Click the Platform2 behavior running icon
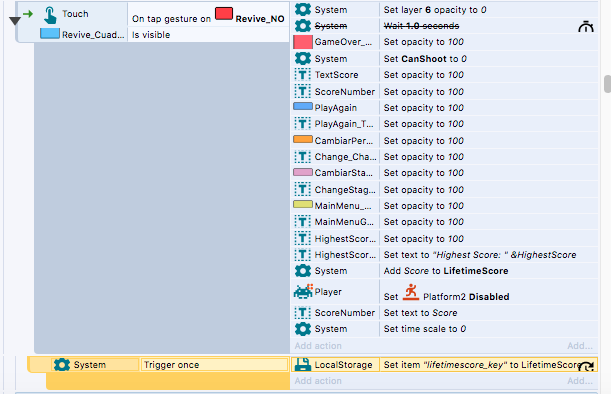 (410, 292)
